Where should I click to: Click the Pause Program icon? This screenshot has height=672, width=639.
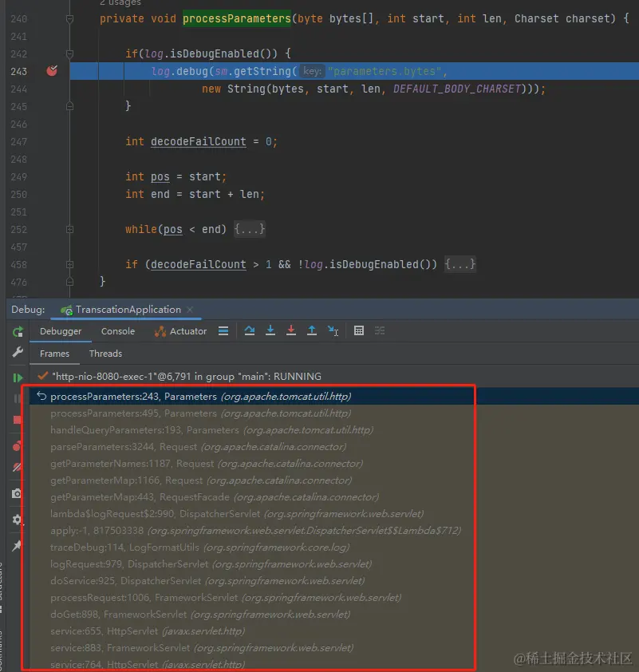(18, 398)
